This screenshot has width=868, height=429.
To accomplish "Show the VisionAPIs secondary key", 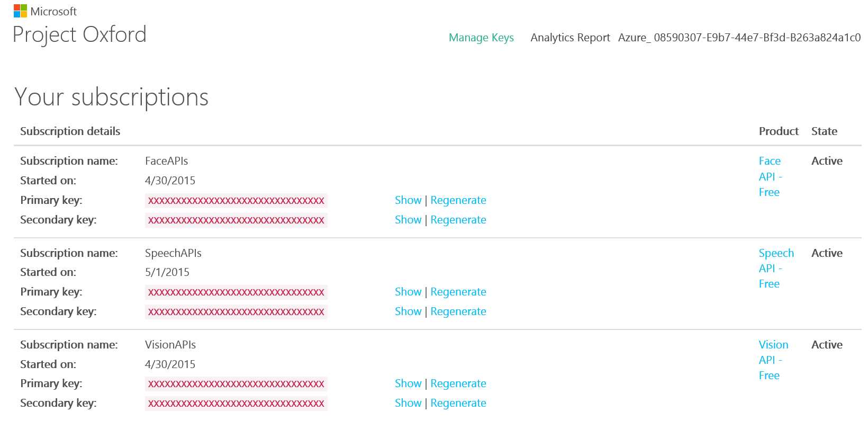I will (408, 403).
